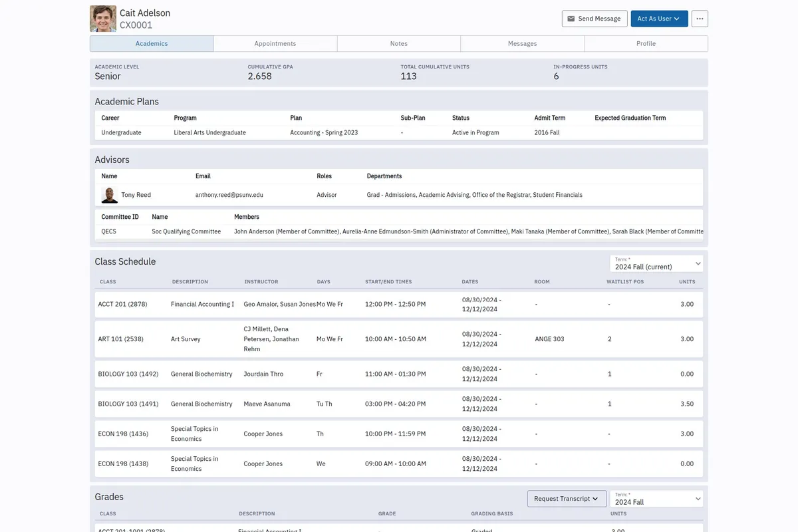Click Cait Adelson's profile photo

[x=103, y=19]
